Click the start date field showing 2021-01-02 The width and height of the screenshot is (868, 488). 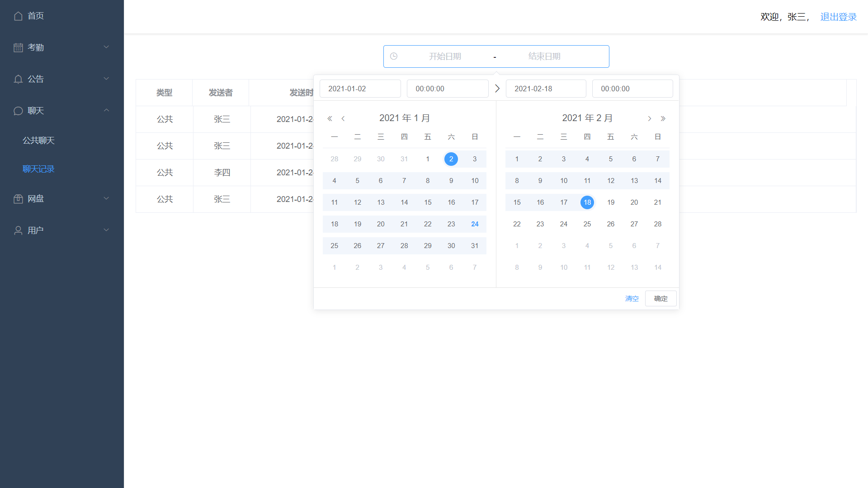(360, 89)
